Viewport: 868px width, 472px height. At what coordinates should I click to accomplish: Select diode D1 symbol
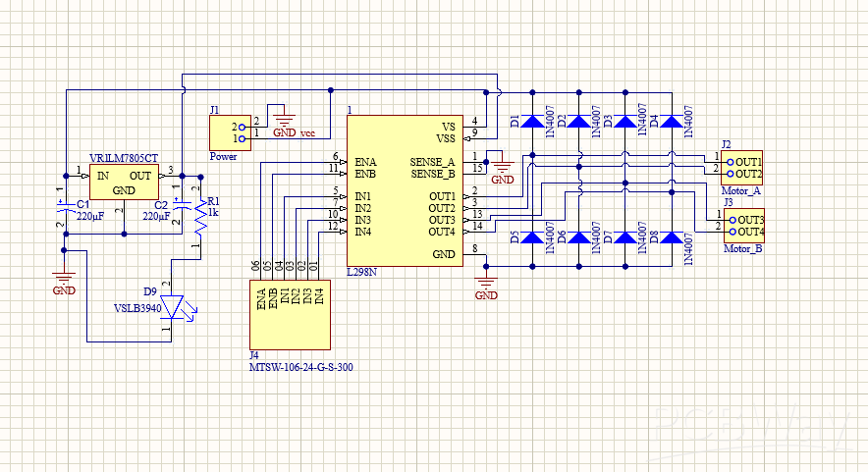point(531,122)
